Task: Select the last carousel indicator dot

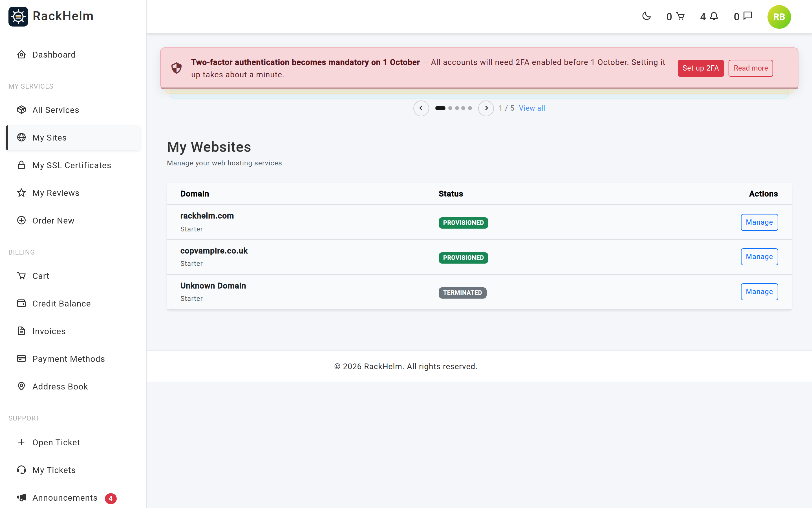Action: pyautogui.click(x=470, y=108)
